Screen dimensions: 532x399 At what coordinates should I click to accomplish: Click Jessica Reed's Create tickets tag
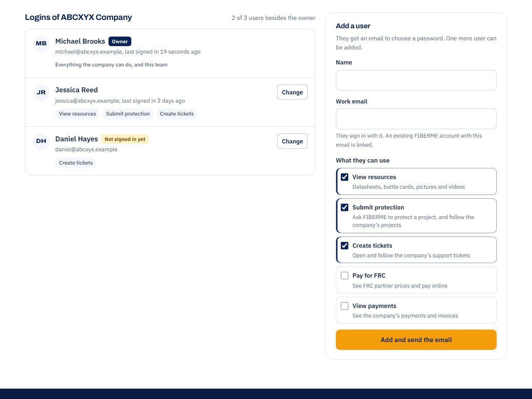[x=177, y=114]
